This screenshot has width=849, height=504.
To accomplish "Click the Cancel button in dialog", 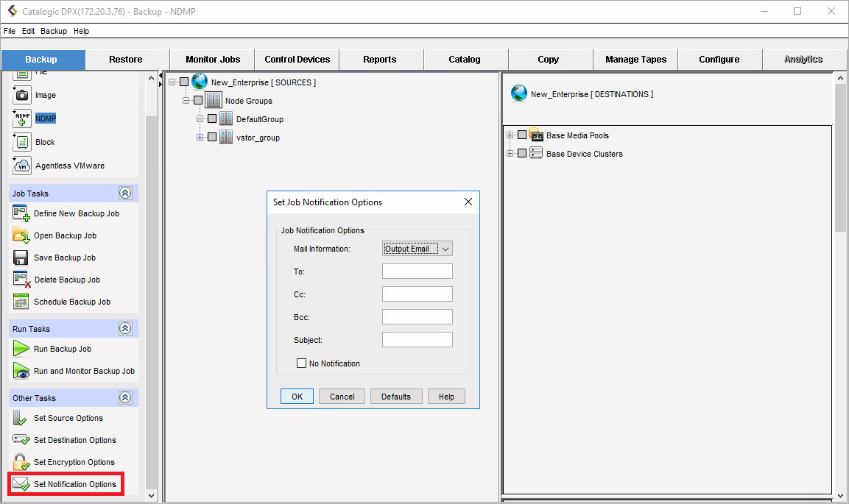I will tap(342, 397).
